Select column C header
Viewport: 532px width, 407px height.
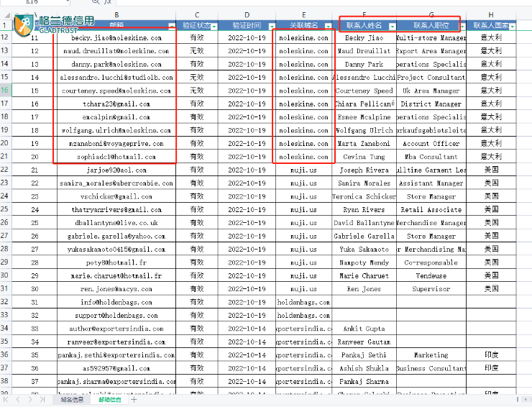197,15
